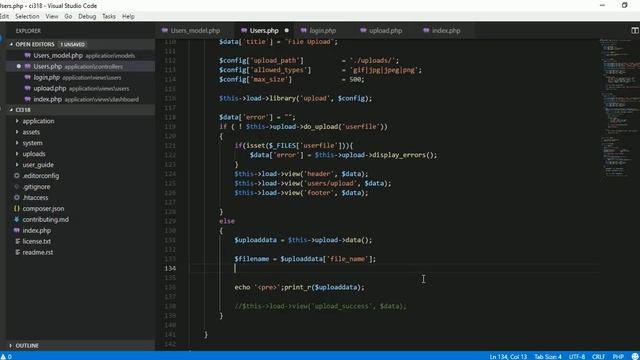640x360 pixels.
Task: Click the PHP icon beside Users_model.php in Open Editors
Action: point(27,55)
